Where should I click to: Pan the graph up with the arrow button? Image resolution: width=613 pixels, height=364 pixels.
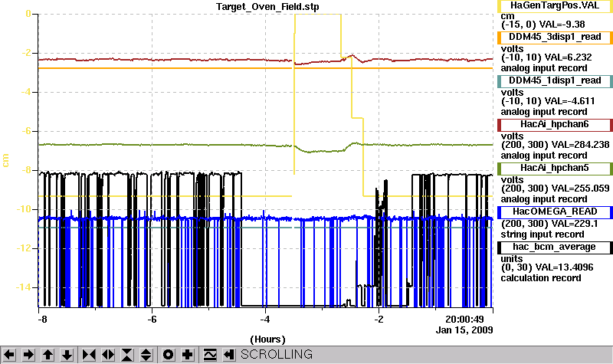(x=48, y=355)
